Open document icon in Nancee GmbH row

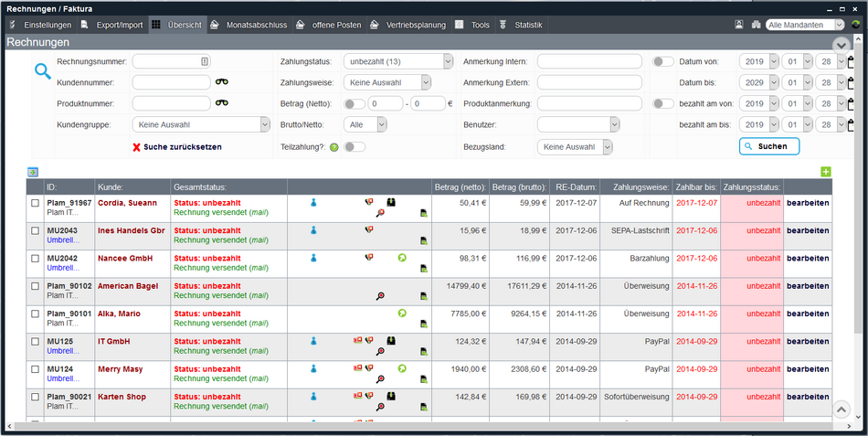[424, 268]
